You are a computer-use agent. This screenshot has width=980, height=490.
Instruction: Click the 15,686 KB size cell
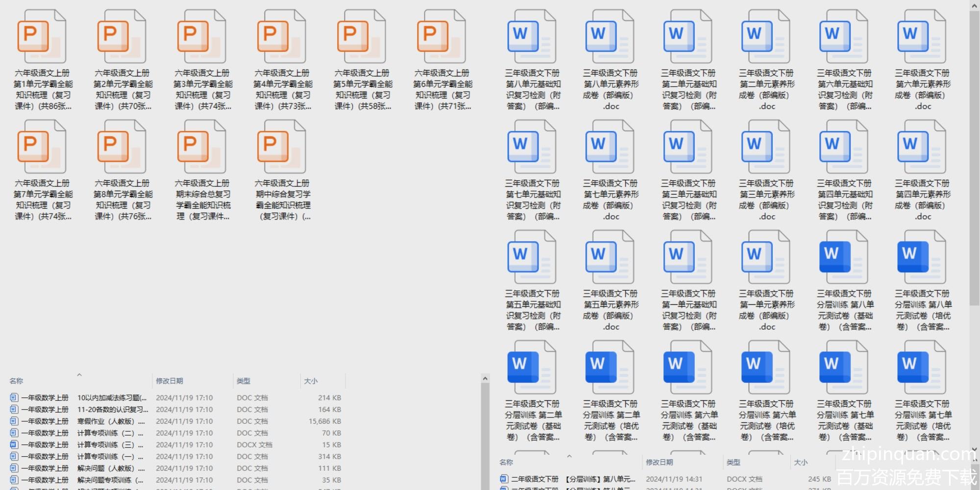coord(325,421)
